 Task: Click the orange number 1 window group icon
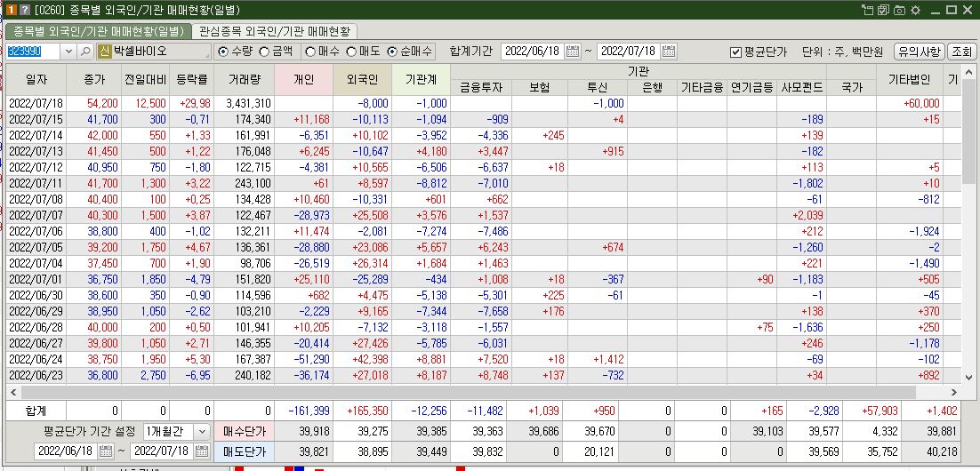click(x=11, y=10)
